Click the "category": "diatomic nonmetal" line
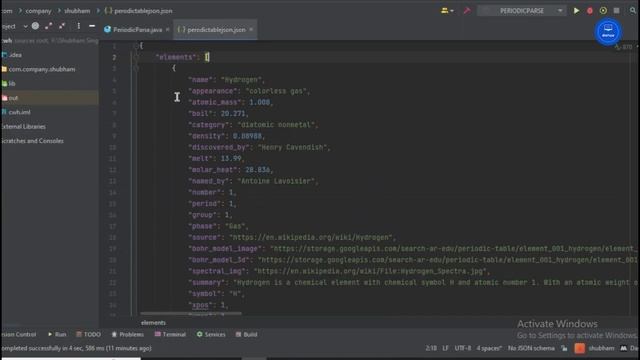This screenshot has width=640, height=360. click(x=253, y=124)
